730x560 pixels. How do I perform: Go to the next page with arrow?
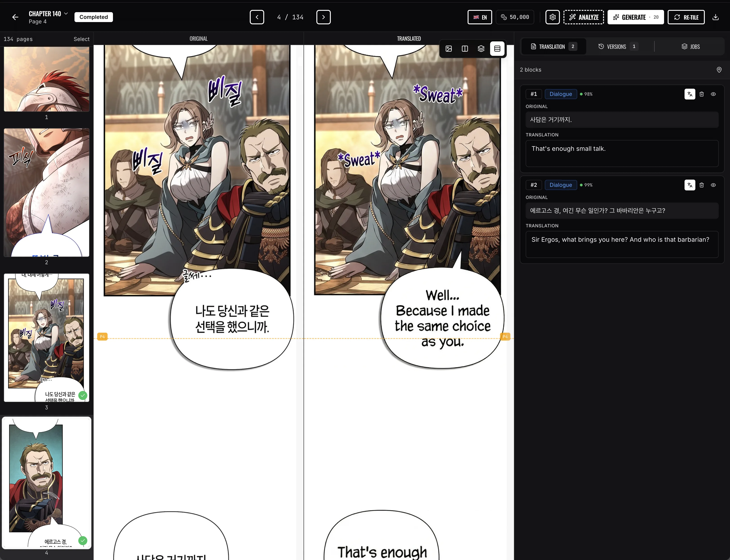coord(323,17)
